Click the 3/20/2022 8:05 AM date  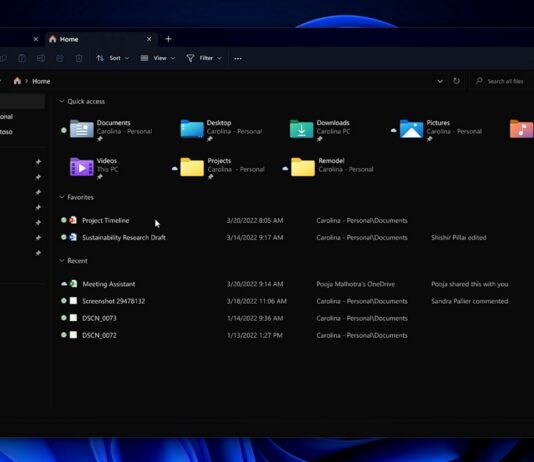click(x=255, y=221)
